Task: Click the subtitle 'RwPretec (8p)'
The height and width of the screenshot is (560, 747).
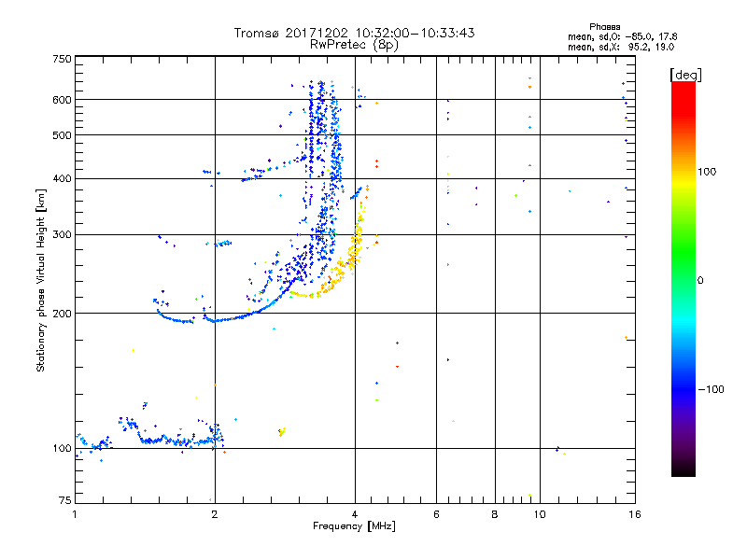Action: point(354,45)
